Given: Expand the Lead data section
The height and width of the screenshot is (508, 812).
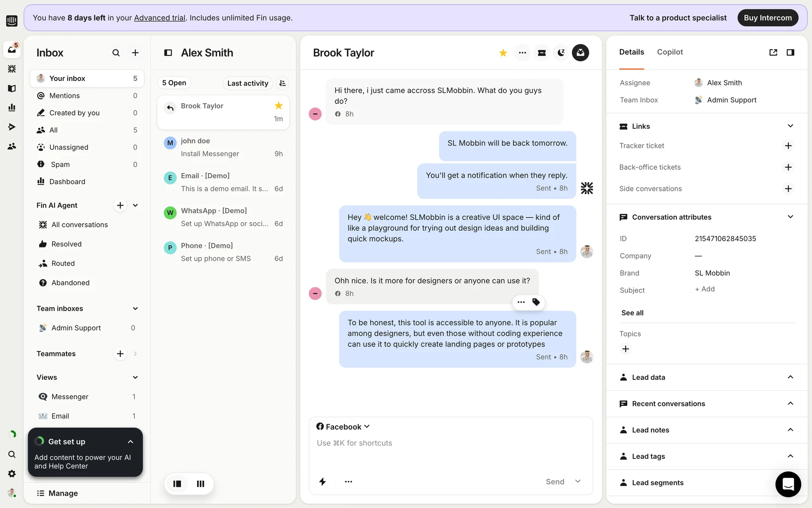Looking at the screenshot, I should (790, 377).
